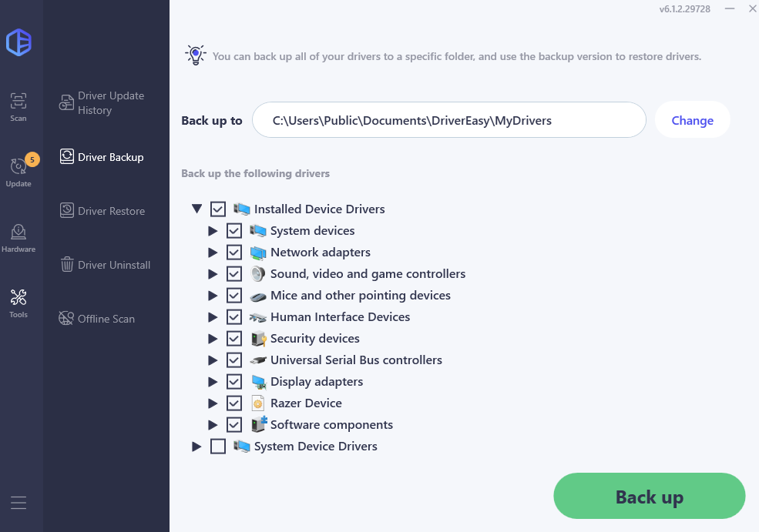
Task: Click the backup path input field
Action: click(448, 120)
